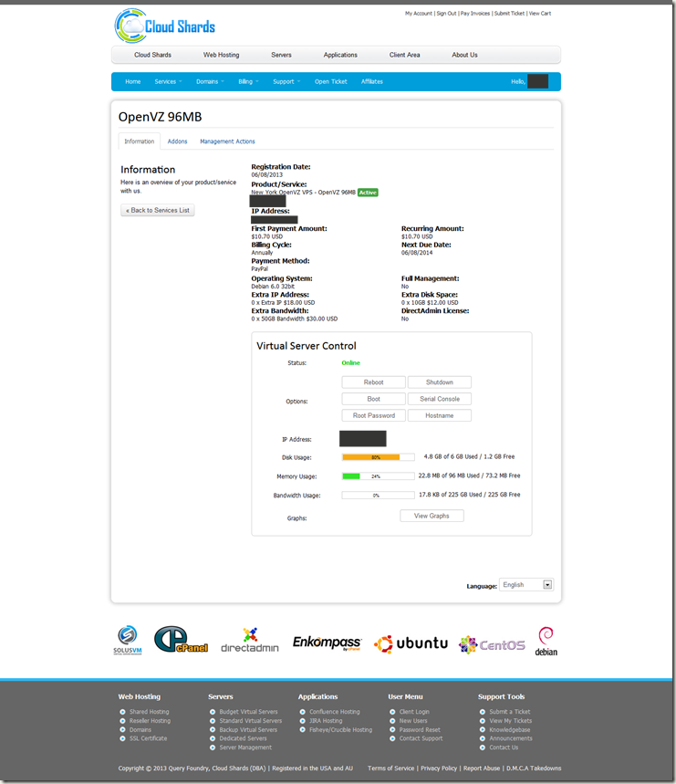Open Password Reset footer link
The height and width of the screenshot is (784, 676).
[x=420, y=730]
